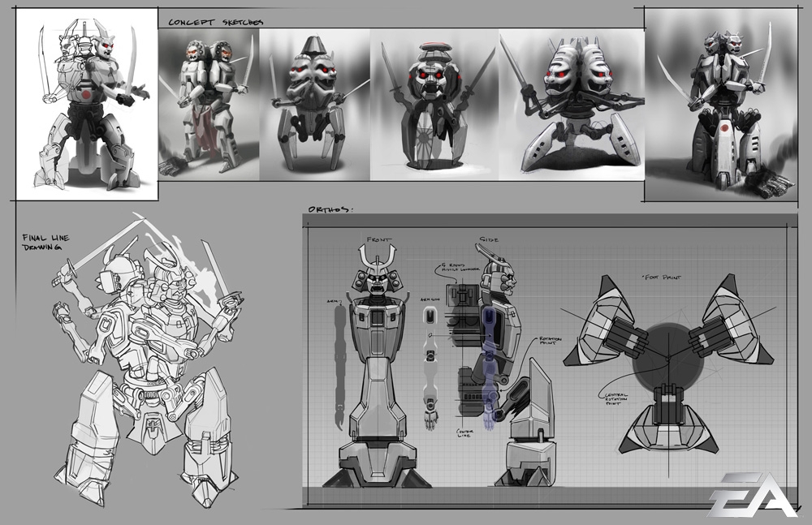This screenshot has width=812, height=525.
Task: Select the cone-hat two-faced robot sketch
Action: [x=315, y=105]
